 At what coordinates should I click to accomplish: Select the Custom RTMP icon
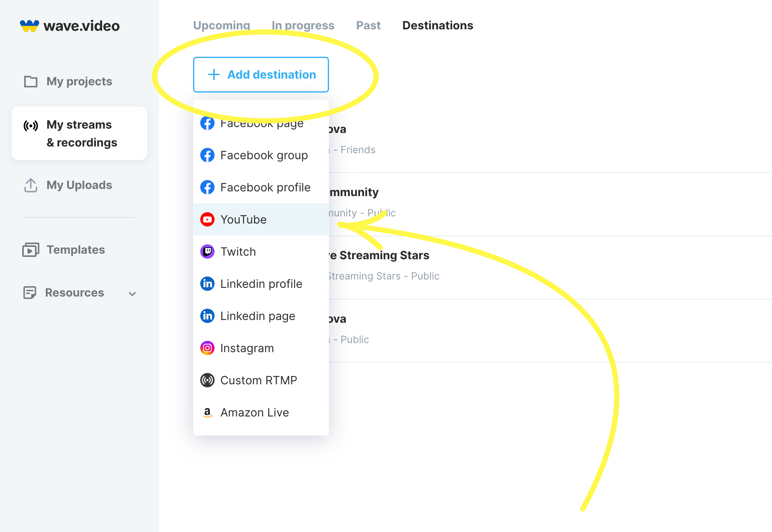(207, 380)
